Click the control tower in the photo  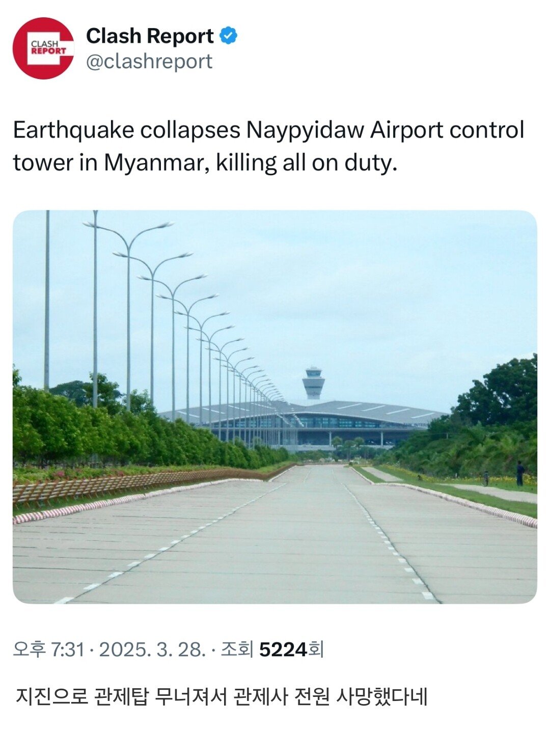pos(313,384)
